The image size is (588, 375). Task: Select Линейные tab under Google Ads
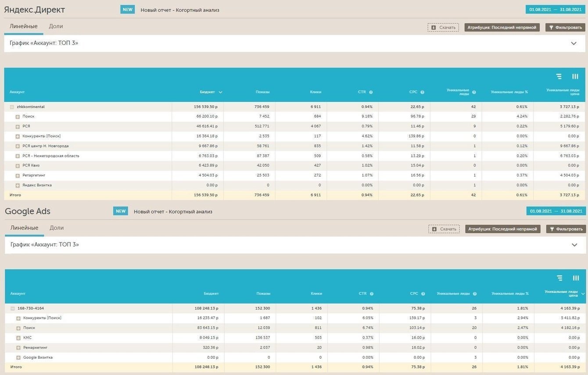pyautogui.click(x=25, y=228)
